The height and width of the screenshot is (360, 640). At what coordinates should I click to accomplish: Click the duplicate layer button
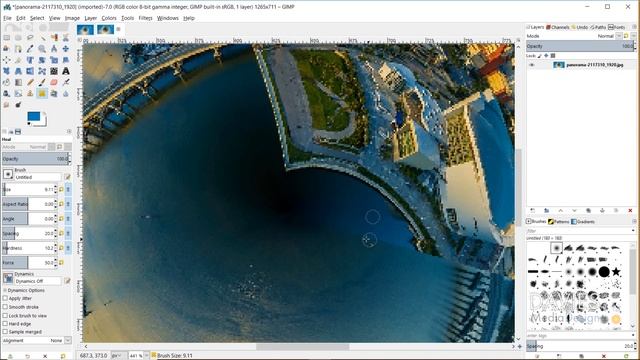tap(588, 211)
